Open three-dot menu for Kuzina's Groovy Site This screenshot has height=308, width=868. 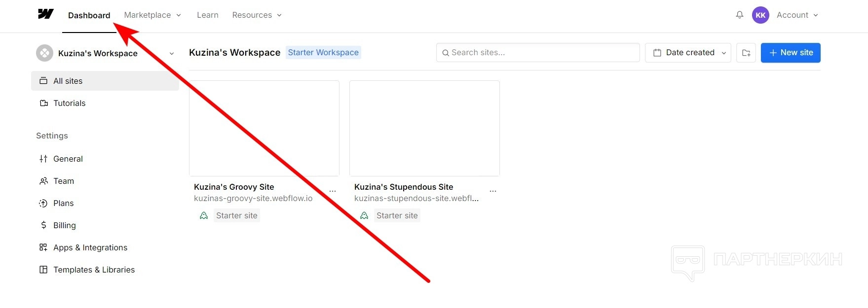pyautogui.click(x=333, y=191)
